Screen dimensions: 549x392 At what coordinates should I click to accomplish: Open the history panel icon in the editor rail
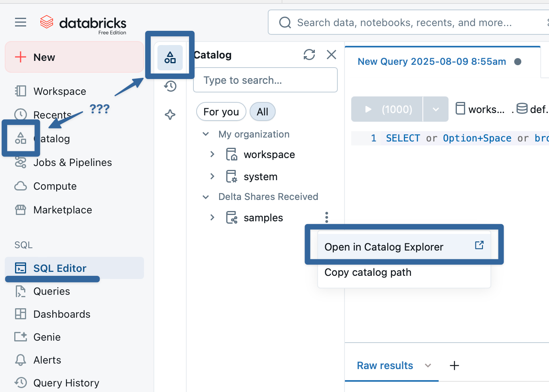(x=170, y=86)
